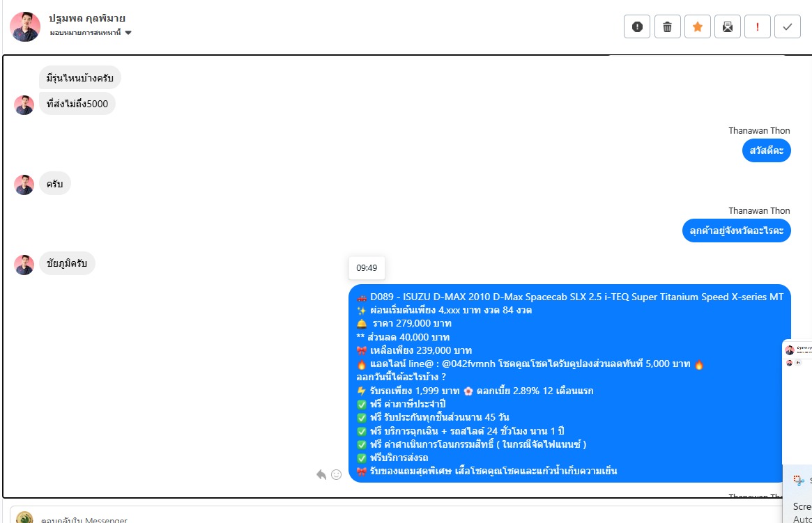Flag conversation with red exclamation icon
Screen dimensions: 812x523
coord(758,27)
